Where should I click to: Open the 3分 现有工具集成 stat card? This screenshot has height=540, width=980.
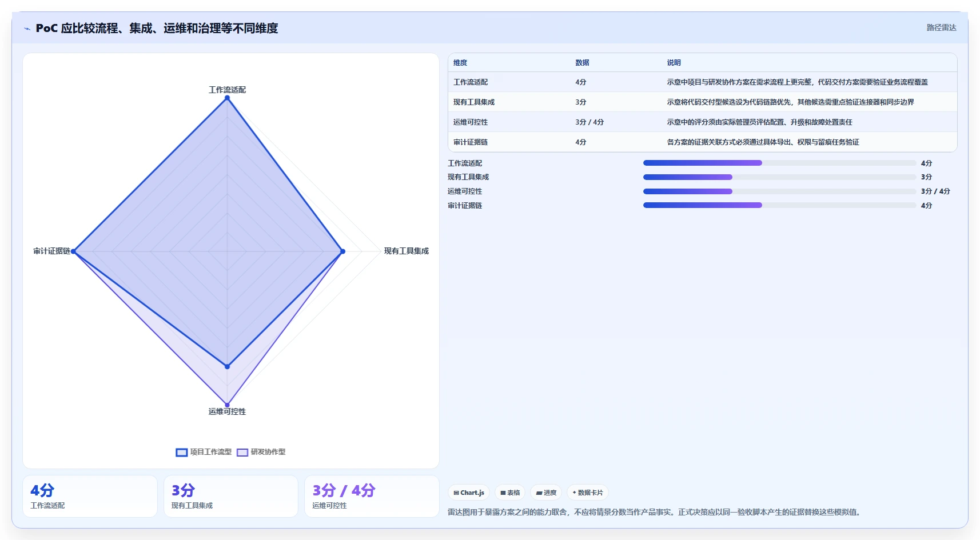231,497
